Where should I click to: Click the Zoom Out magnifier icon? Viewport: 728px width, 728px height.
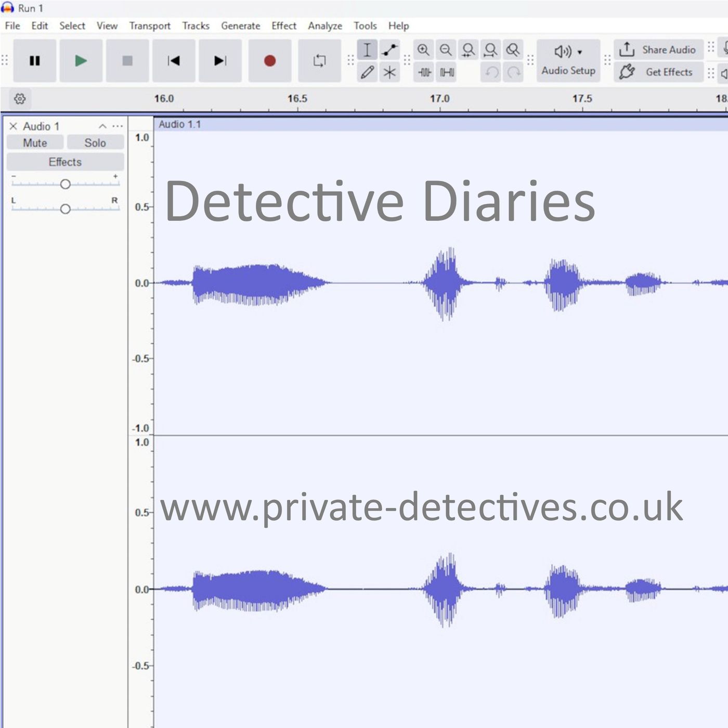tap(446, 50)
